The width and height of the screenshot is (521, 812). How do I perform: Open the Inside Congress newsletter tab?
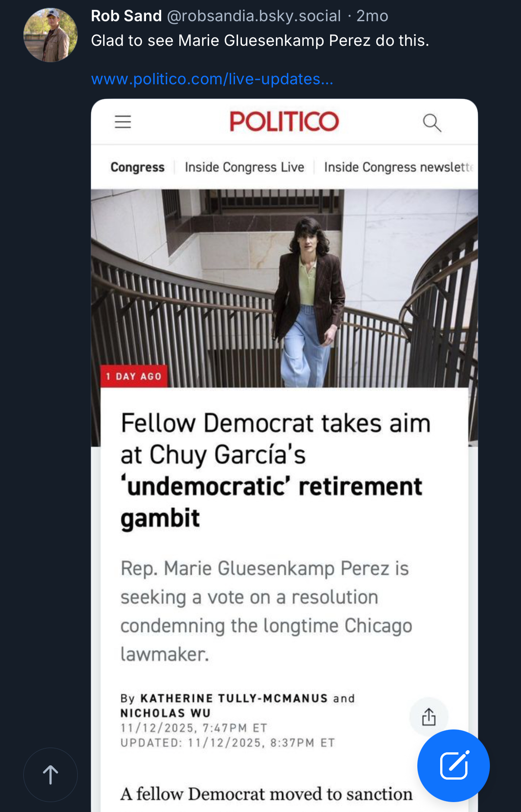[398, 167]
